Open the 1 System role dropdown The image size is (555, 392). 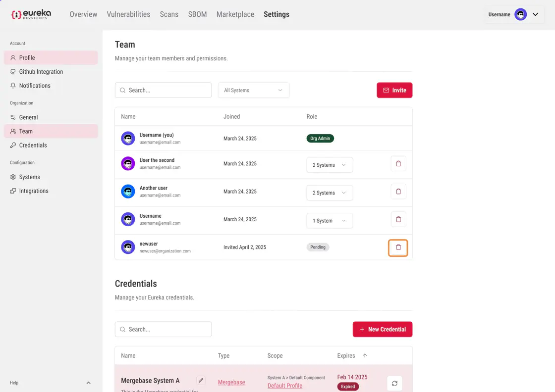tap(330, 221)
